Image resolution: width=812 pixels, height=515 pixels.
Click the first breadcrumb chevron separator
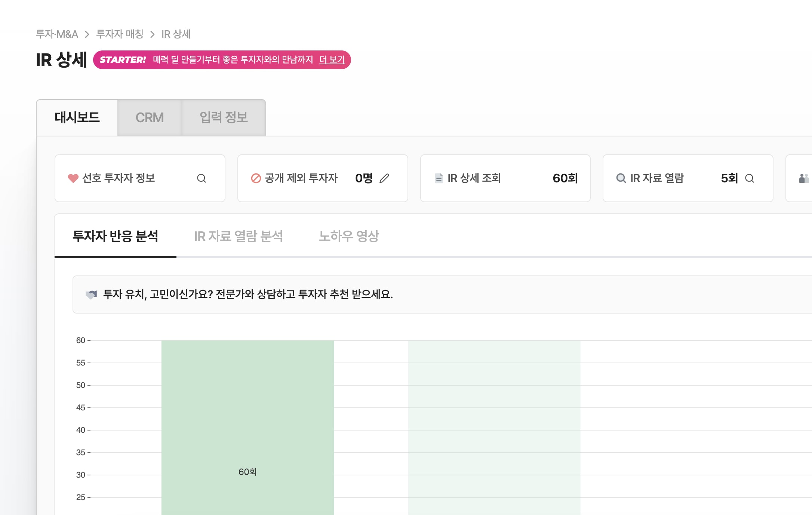tap(87, 34)
